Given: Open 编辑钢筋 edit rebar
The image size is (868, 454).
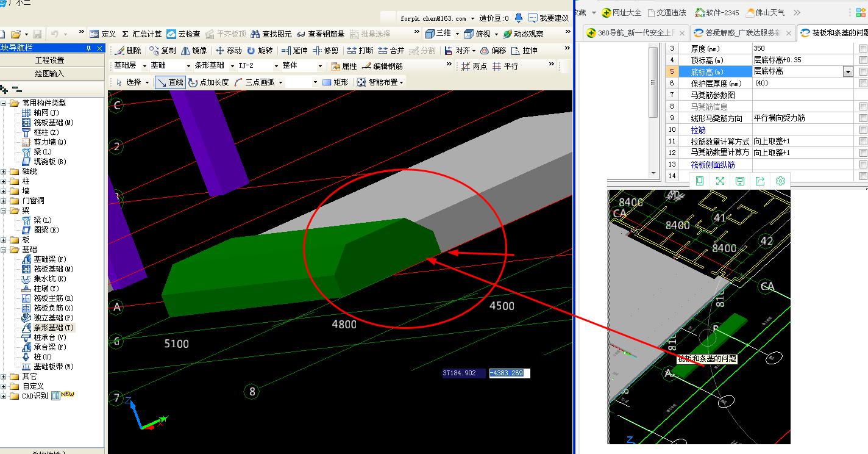Looking at the screenshot, I should (382, 66).
